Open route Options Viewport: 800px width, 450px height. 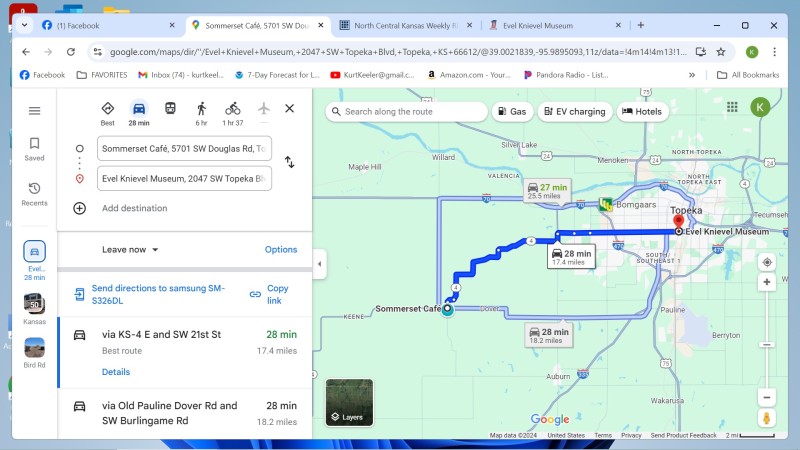click(281, 249)
